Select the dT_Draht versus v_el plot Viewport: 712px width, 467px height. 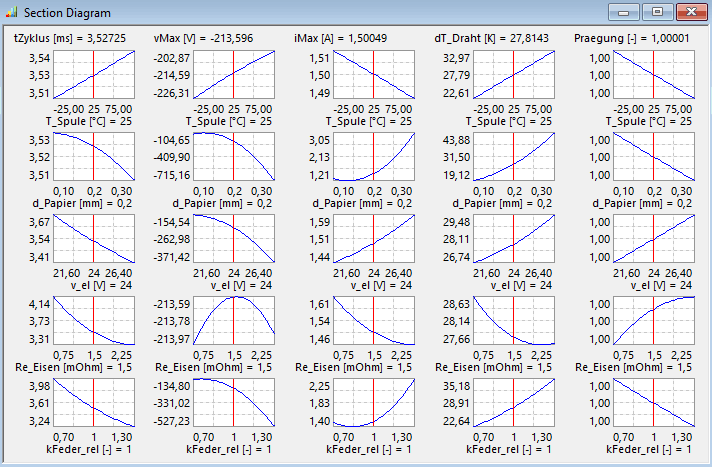[514, 238]
